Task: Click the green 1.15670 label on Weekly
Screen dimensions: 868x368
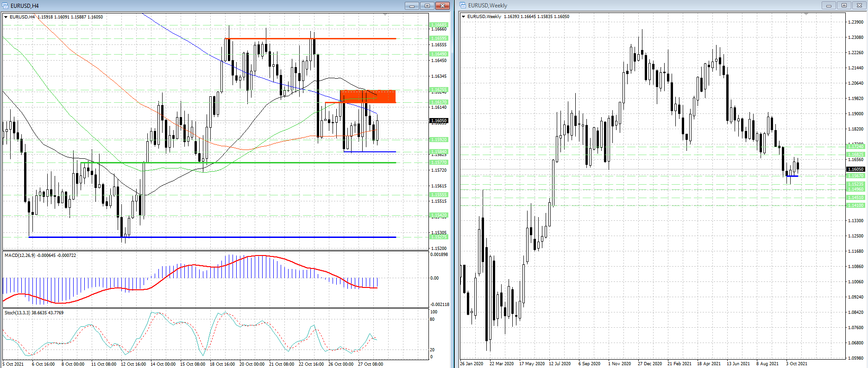Action: 855,176
